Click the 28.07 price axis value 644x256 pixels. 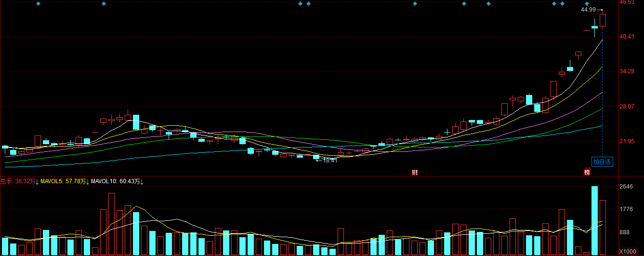pyautogui.click(x=627, y=107)
